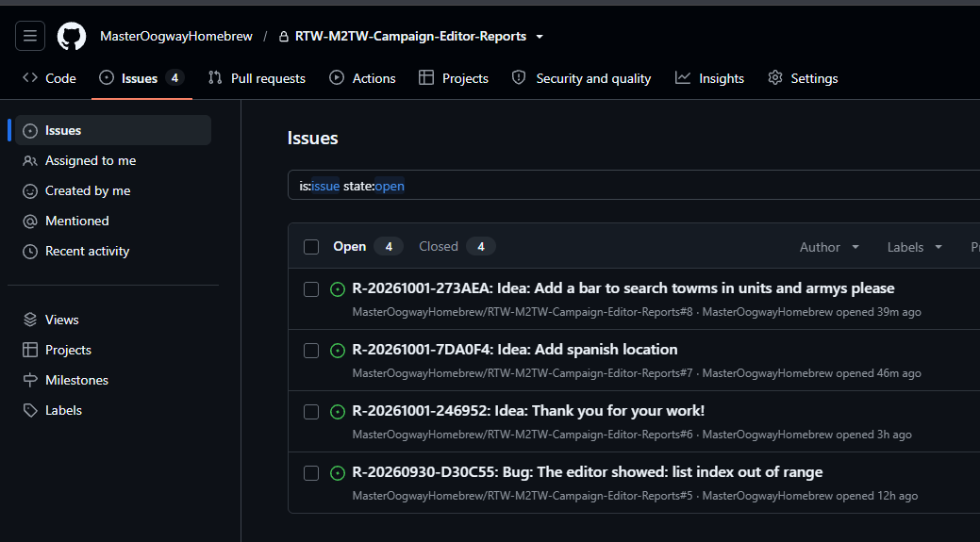Click the Views stack icon
Image resolution: width=980 pixels, height=542 pixels.
click(30, 320)
